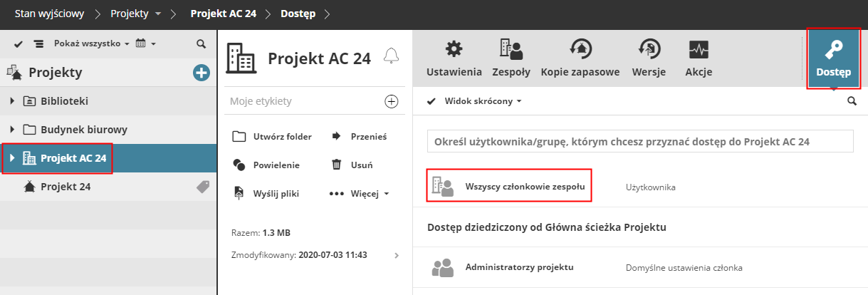Expand the Biblioteki tree node
The image size is (868, 295).
(x=12, y=101)
